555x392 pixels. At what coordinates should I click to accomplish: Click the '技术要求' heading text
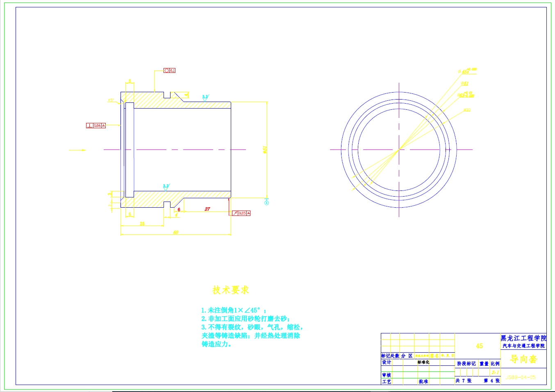[230, 290]
